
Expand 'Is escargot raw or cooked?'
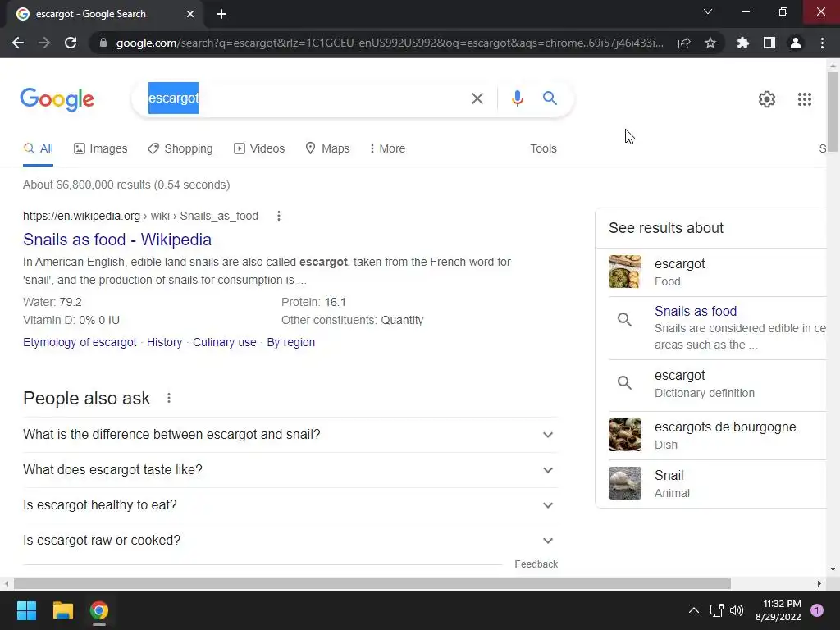coord(290,541)
